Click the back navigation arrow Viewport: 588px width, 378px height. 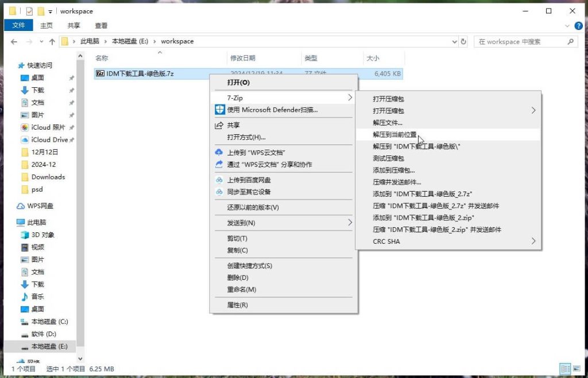coord(13,41)
